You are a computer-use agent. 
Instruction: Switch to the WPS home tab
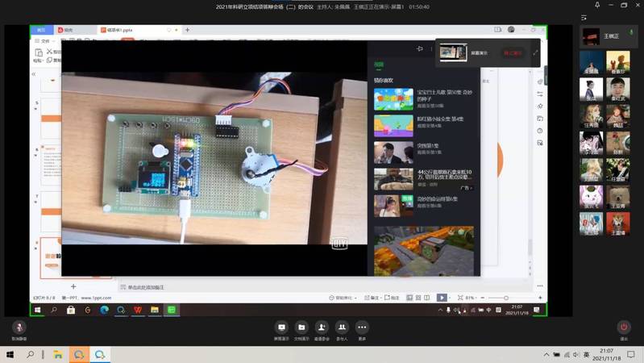click(41, 30)
